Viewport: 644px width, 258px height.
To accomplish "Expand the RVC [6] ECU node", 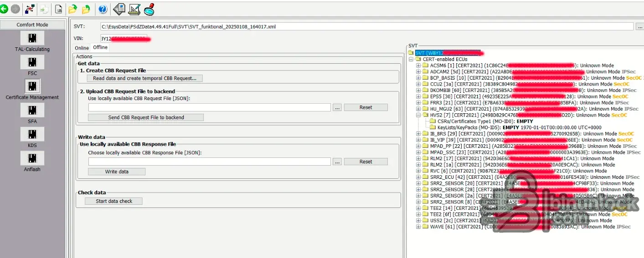I will pyautogui.click(x=418, y=171).
